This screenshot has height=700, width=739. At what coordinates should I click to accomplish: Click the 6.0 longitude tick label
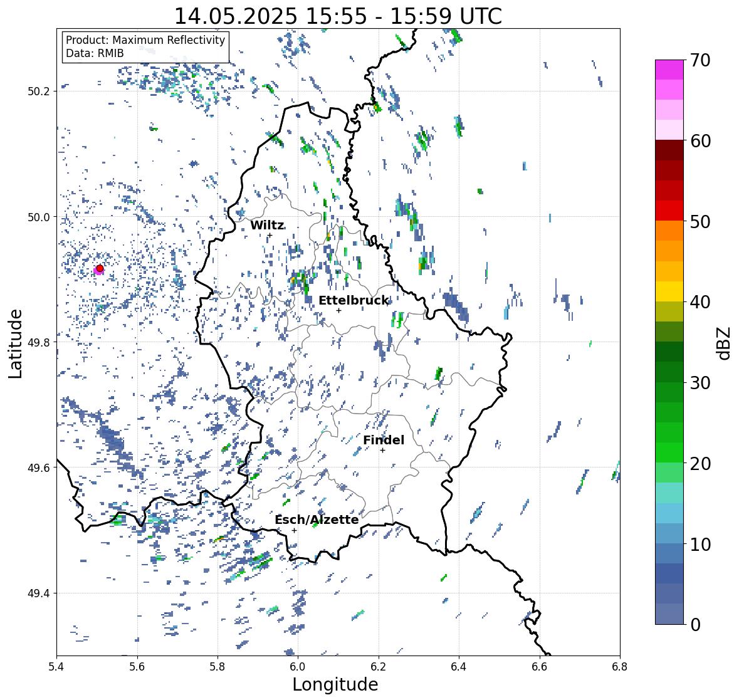tap(298, 667)
